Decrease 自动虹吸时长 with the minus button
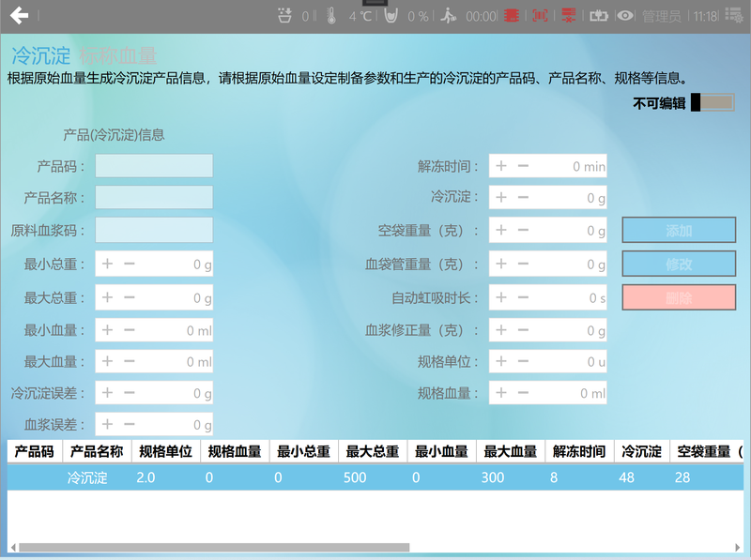 click(x=523, y=297)
